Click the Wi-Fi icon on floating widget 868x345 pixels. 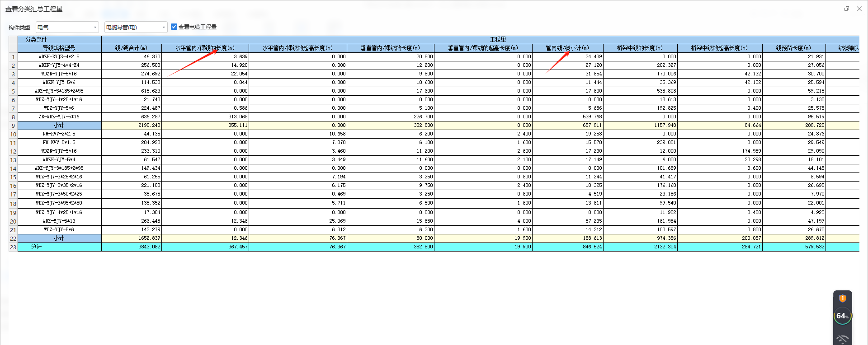click(x=843, y=339)
